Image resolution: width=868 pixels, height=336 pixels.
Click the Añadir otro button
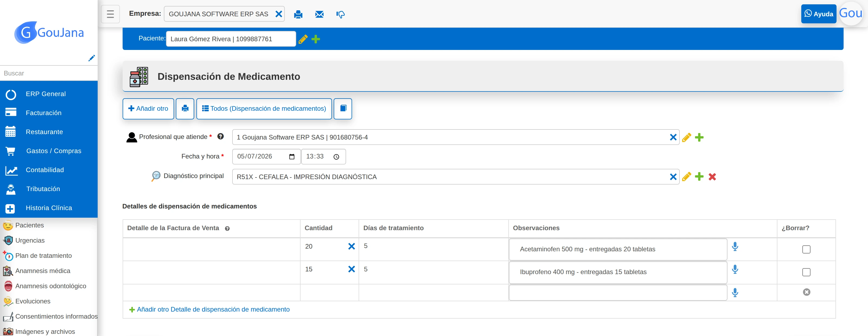(148, 109)
